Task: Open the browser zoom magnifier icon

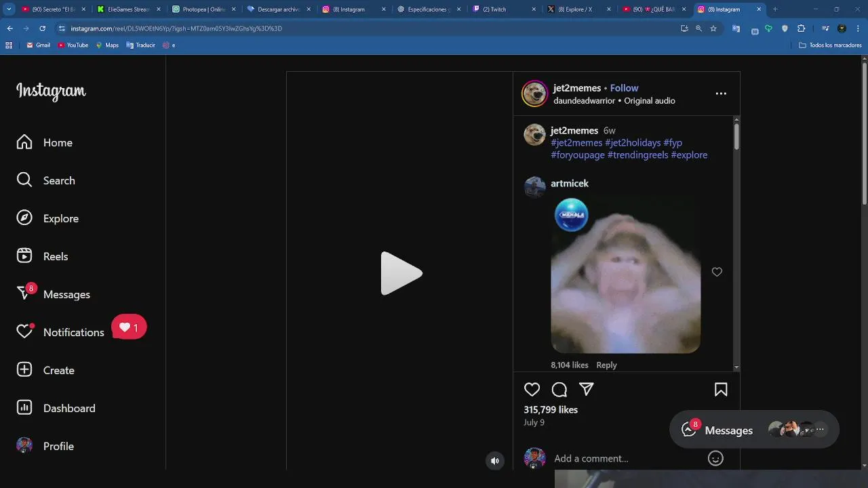Action: tap(698, 28)
